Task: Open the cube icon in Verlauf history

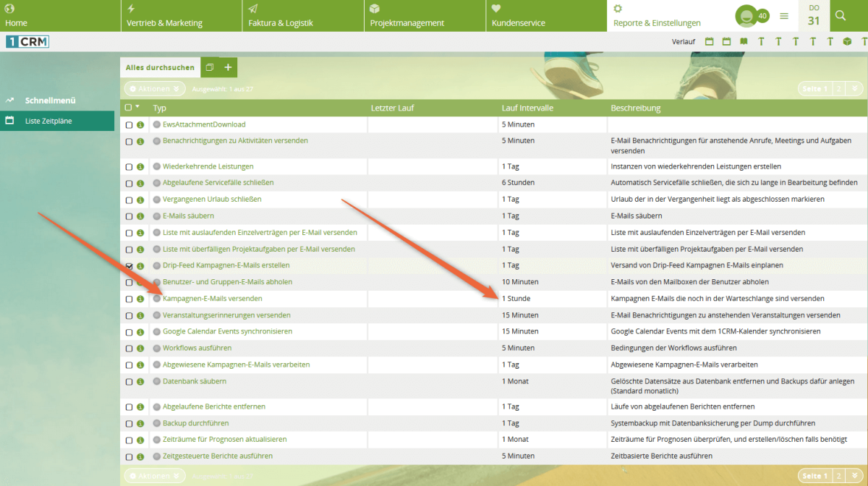Action: click(x=848, y=41)
